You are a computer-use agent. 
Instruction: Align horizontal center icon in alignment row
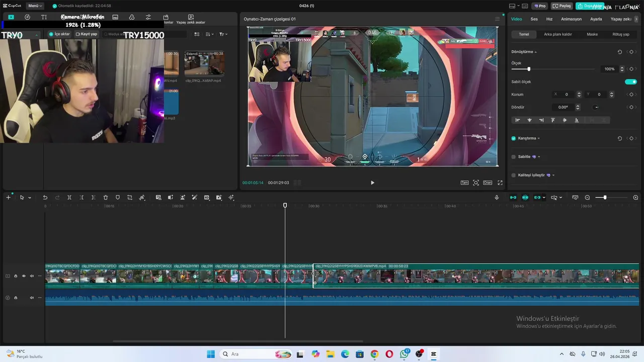click(529, 120)
